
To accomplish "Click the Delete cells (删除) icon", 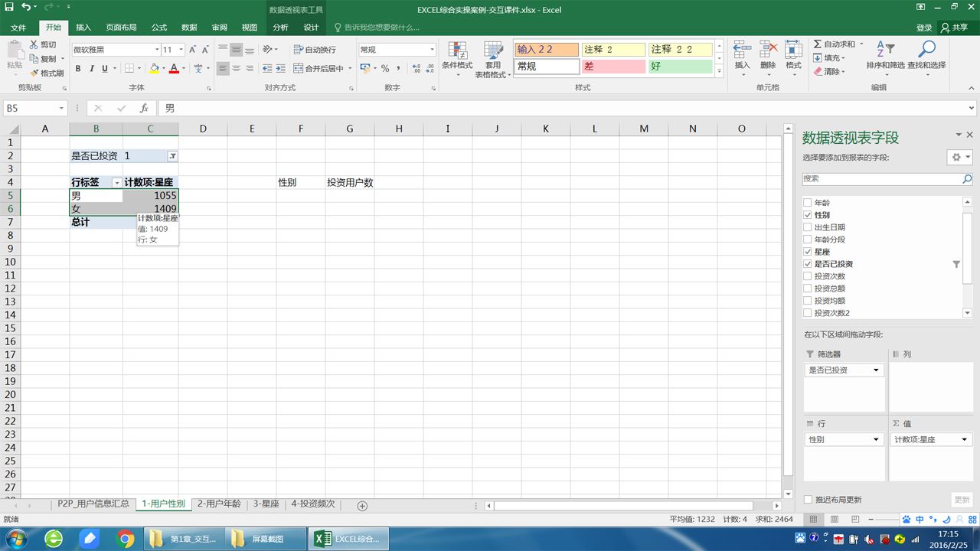I will pos(768,51).
